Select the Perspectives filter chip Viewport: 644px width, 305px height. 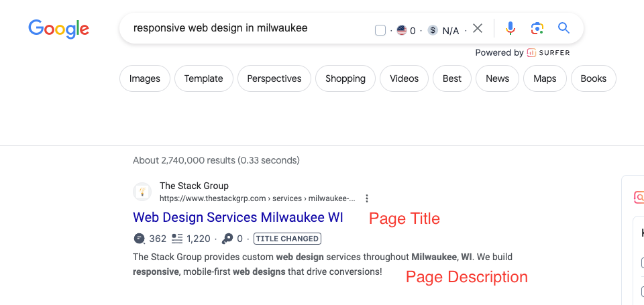click(x=274, y=78)
